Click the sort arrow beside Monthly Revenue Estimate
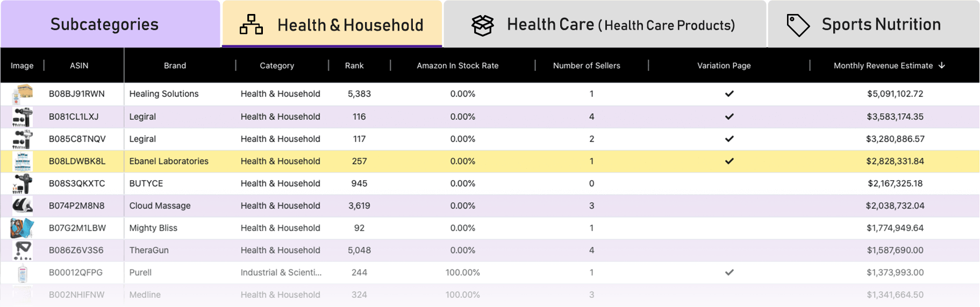The width and height of the screenshot is (980, 307). [942, 66]
